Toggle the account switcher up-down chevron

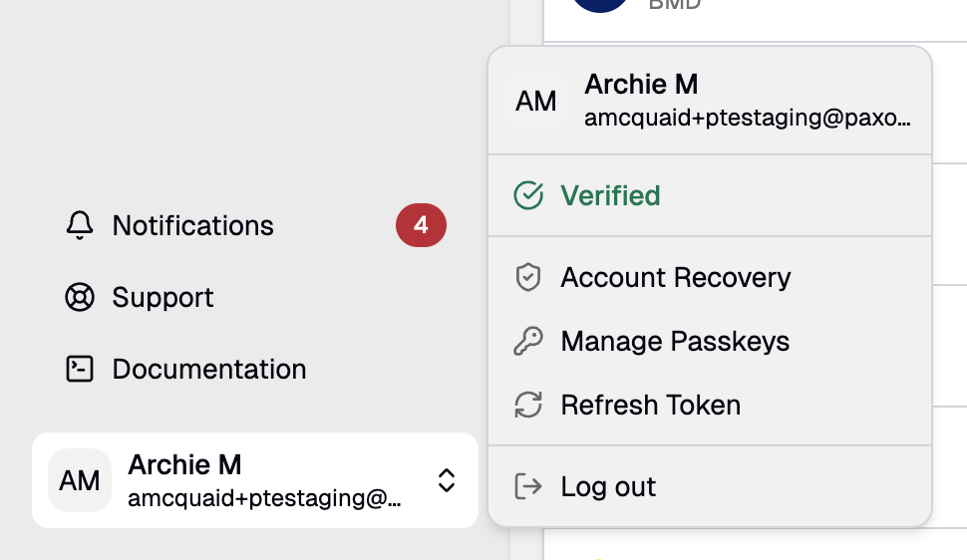[x=447, y=480]
